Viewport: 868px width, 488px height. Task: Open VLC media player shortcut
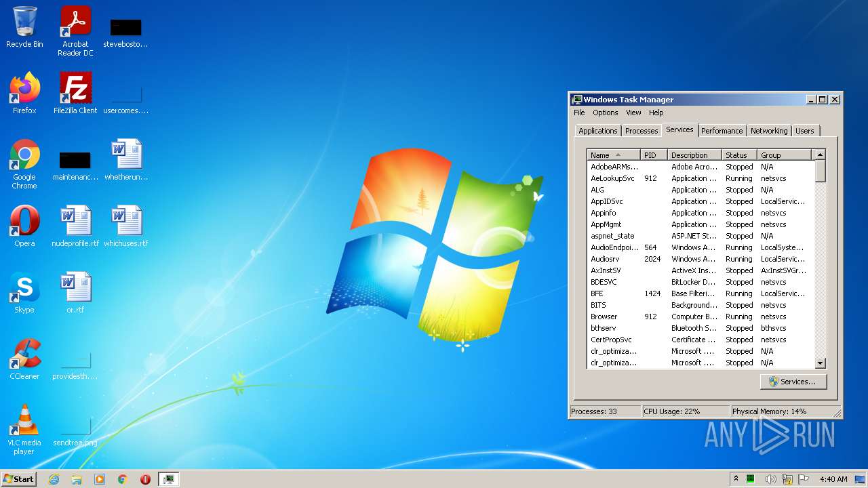click(24, 429)
